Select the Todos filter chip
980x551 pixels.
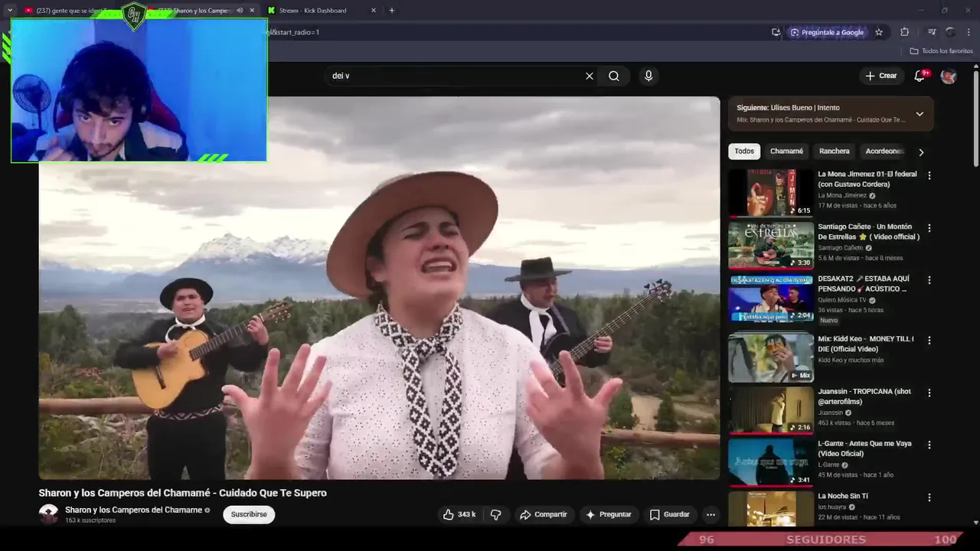pos(744,152)
